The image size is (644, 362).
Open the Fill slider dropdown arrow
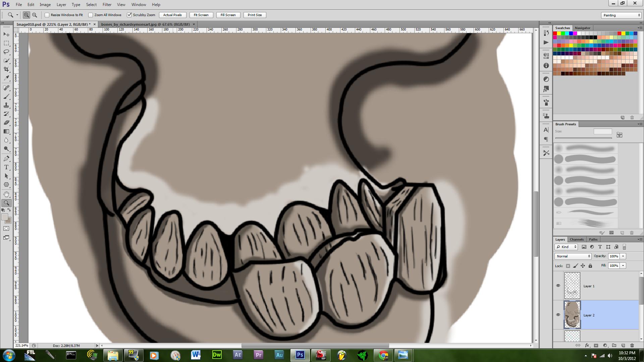[x=623, y=265]
